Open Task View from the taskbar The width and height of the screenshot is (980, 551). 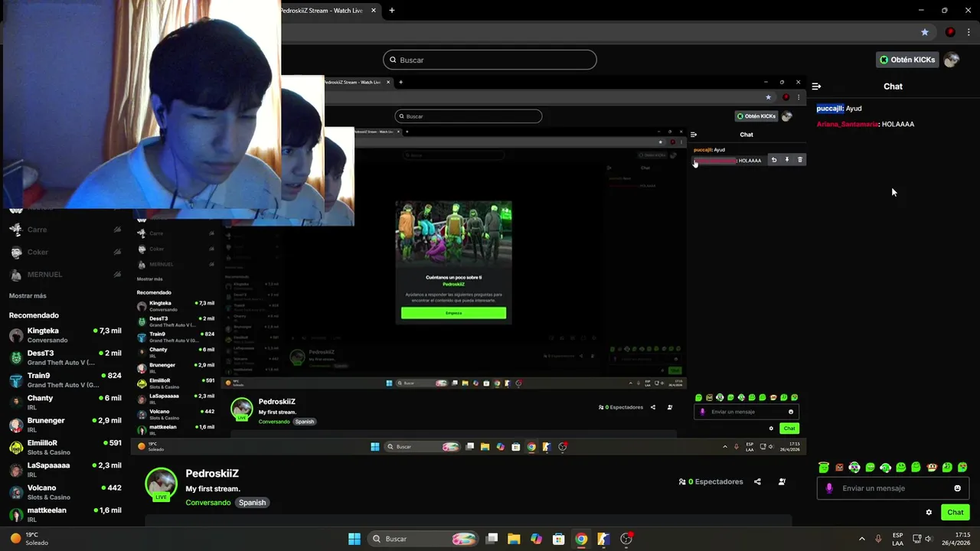coord(492,539)
